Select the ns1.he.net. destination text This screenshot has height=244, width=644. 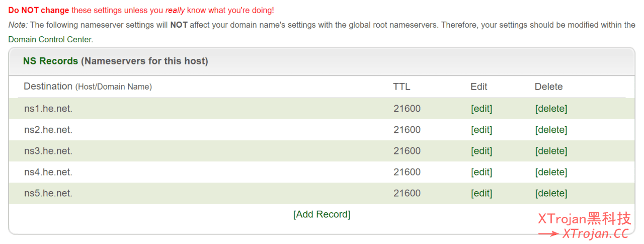pyautogui.click(x=48, y=109)
